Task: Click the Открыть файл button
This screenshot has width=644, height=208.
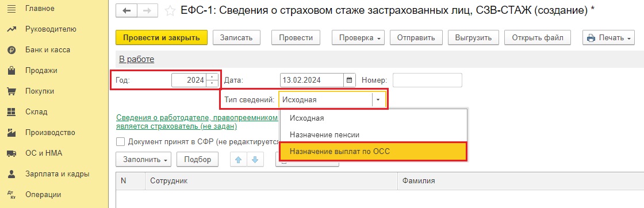Action: pos(538,38)
